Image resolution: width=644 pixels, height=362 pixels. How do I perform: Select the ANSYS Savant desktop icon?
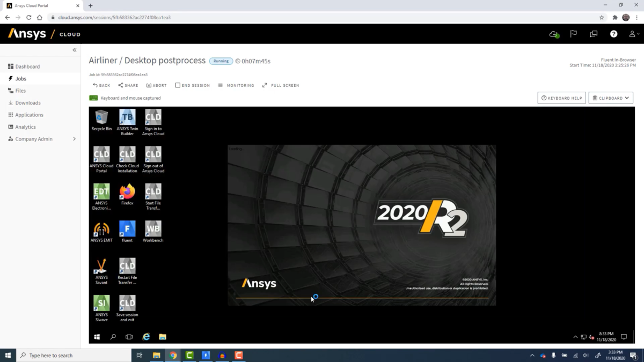point(101,271)
